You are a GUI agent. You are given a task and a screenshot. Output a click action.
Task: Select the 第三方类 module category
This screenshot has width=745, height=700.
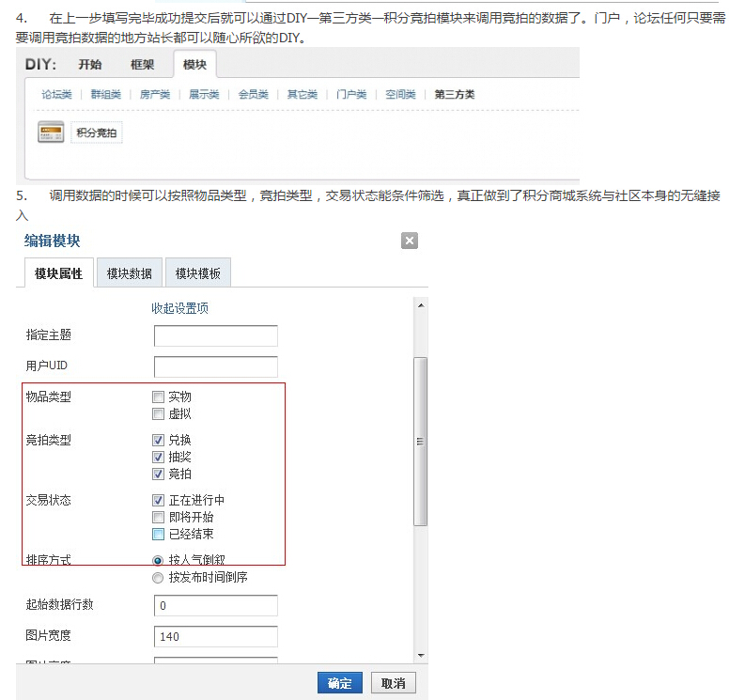pos(454,94)
